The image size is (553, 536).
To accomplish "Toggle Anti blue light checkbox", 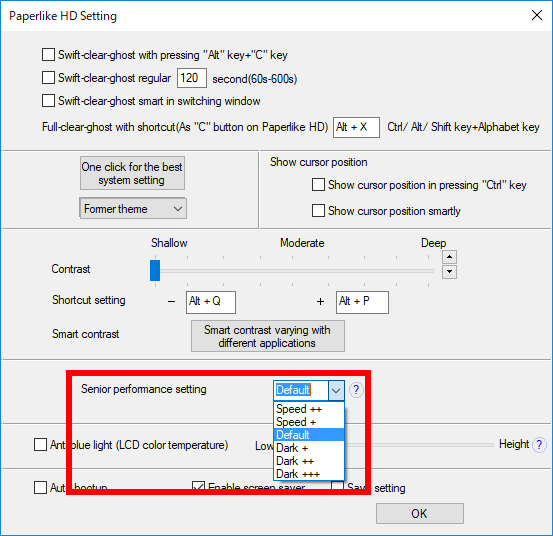I will click(41, 444).
